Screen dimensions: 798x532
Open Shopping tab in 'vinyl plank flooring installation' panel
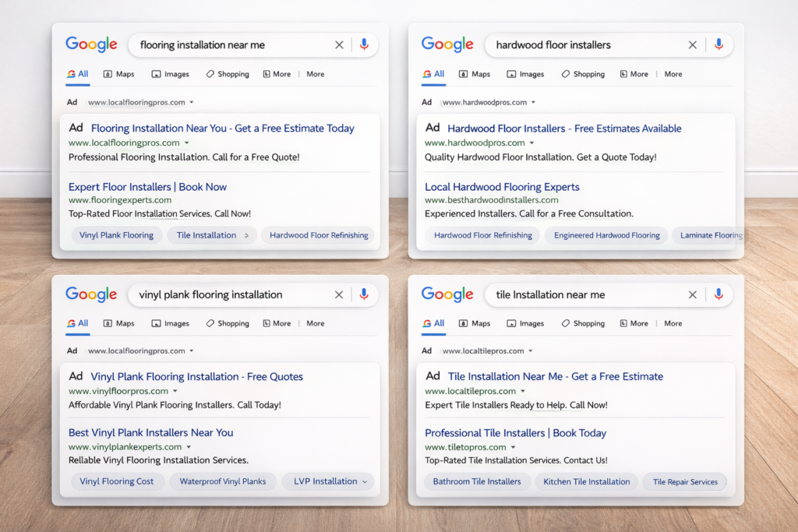pos(228,323)
